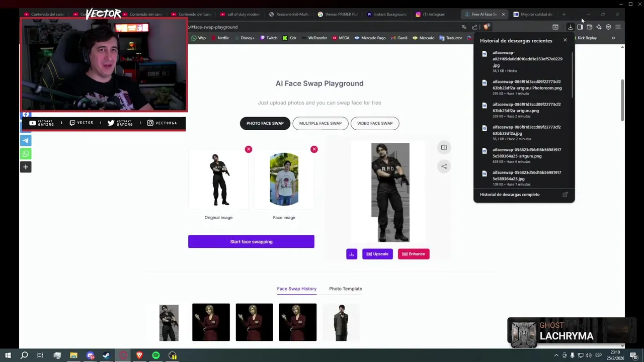
Task: Open File Explorer from the taskbar
Action: click(73, 356)
